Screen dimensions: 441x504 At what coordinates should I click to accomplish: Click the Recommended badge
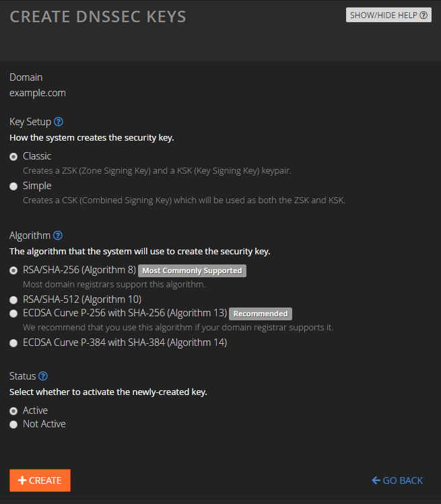tap(261, 314)
